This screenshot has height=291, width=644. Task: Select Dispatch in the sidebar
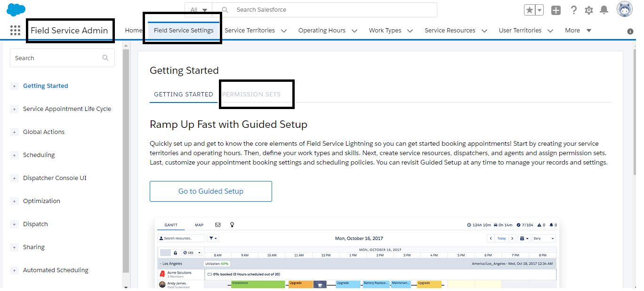35,224
